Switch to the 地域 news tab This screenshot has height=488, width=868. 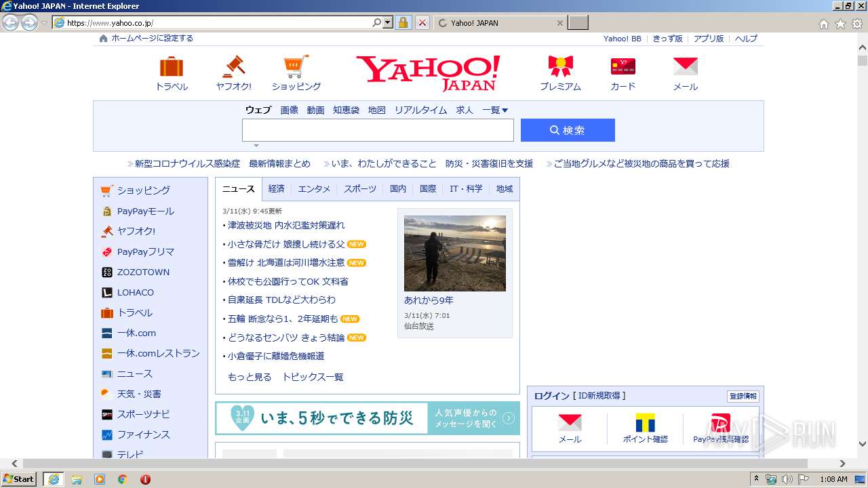click(505, 189)
